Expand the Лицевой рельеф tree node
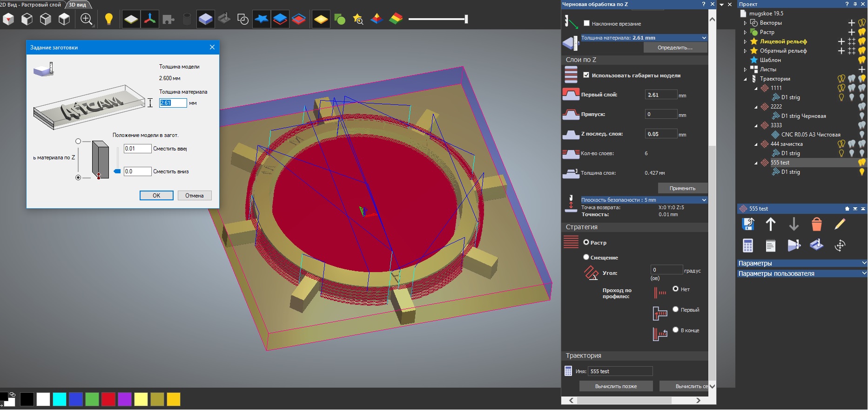Image resolution: width=868 pixels, height=410 pixels. [x=745, y=41]
